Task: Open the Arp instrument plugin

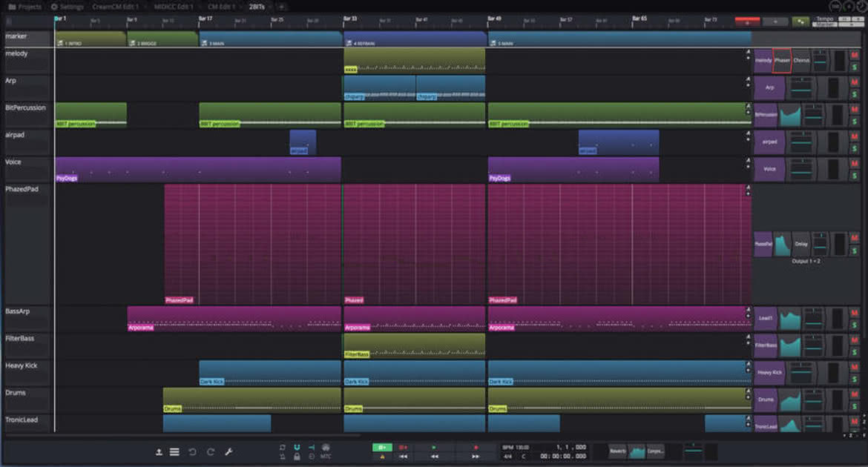Action: [769, 87]
